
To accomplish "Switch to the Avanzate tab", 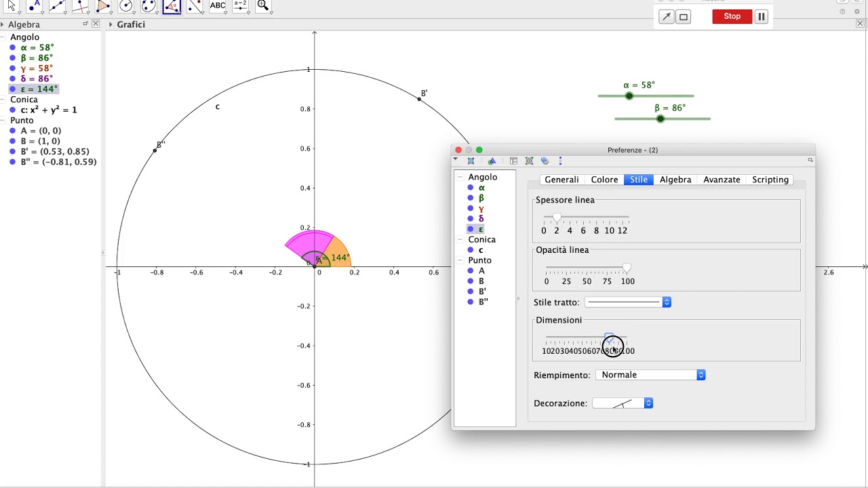I will 722,180.
